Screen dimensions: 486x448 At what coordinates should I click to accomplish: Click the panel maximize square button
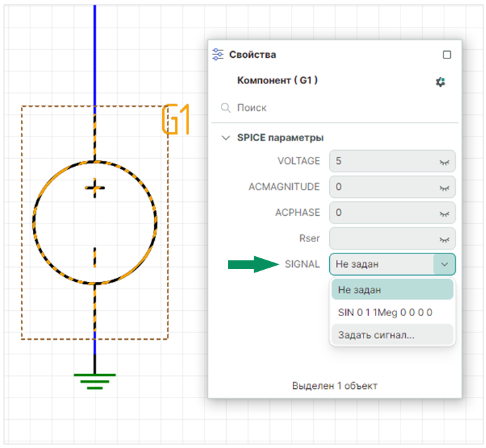[447, 54]
